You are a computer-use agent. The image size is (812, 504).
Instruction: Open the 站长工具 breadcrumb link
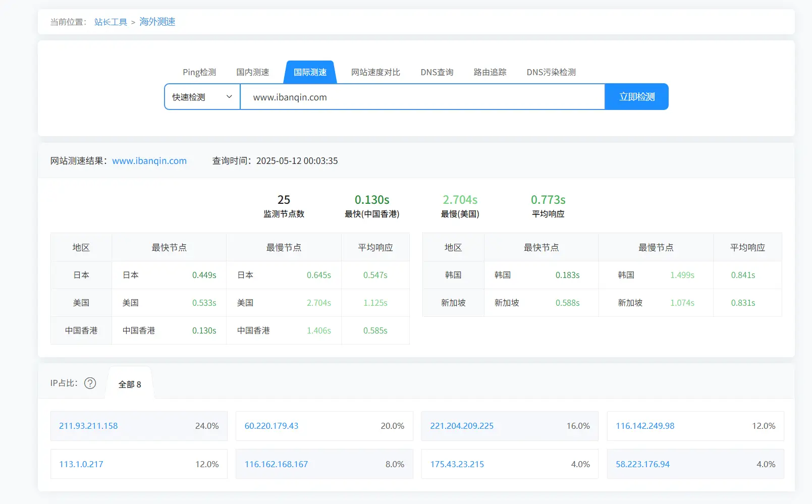click(111, 22)
